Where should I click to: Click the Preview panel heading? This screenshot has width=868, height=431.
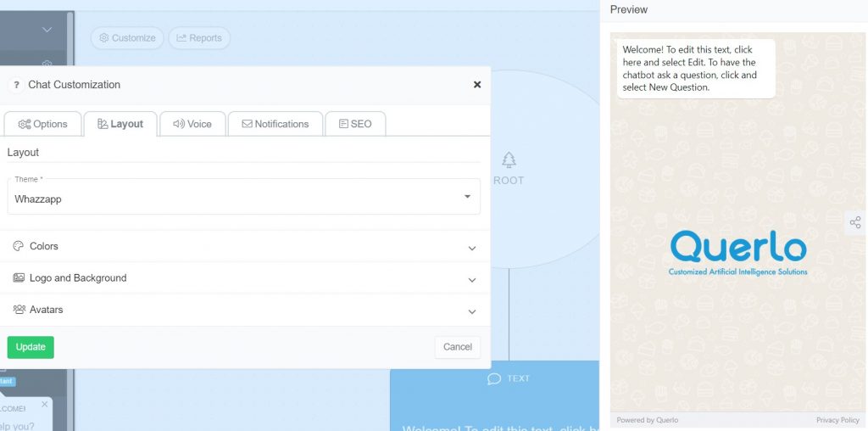click(x=629, y=9)
